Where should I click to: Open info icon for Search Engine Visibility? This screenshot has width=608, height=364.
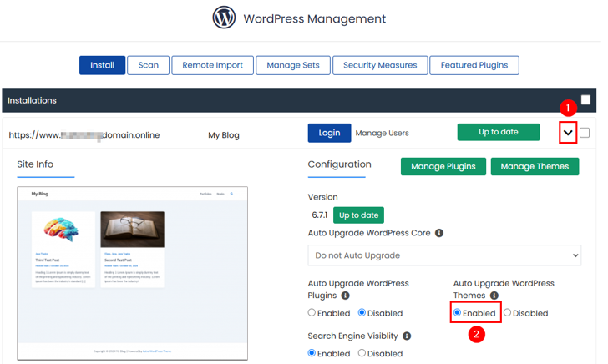(407, 336)
